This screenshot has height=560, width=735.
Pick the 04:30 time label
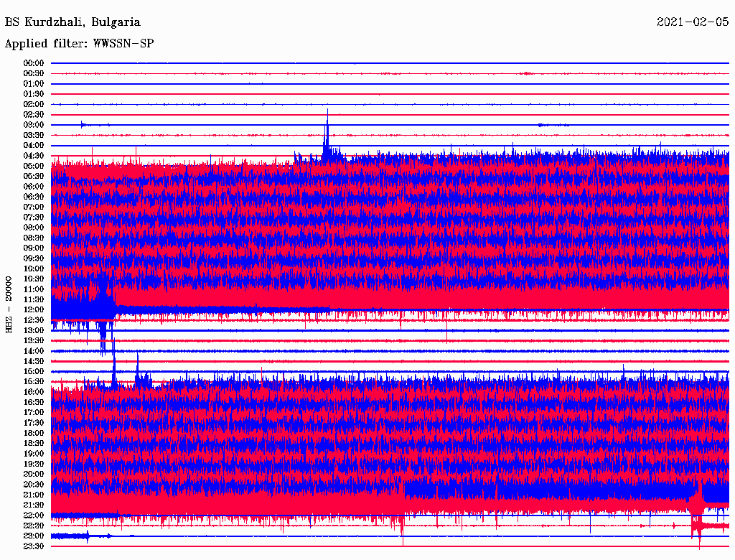[x=34, y=156]
